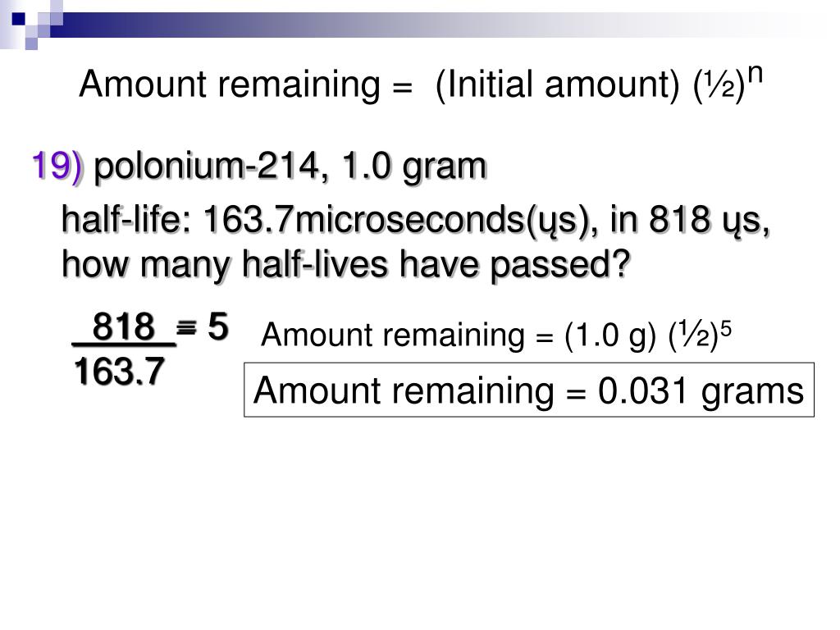Image resolution: width=840 pixels, height=630 pixels.
Task: Click the superscript n exponent in the formula
Action: pyautogui.click(x=755, y=73)
